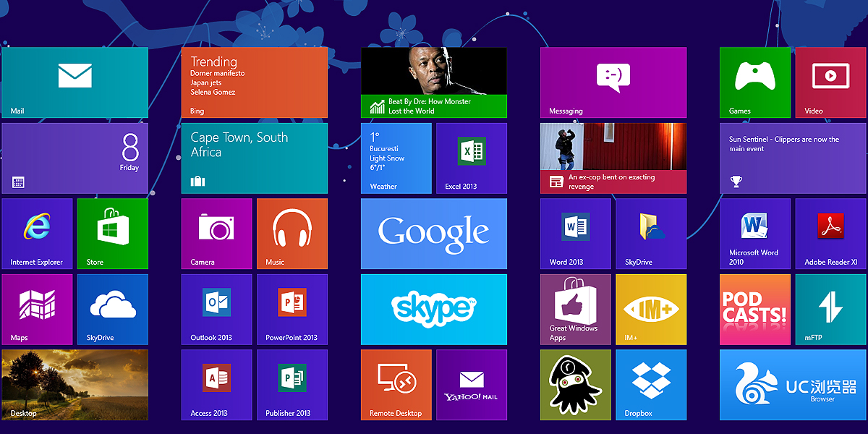The image size is (868, 434).
Task: Open the Weather tile for Bucuresti
Action: [x=396, y=158]
